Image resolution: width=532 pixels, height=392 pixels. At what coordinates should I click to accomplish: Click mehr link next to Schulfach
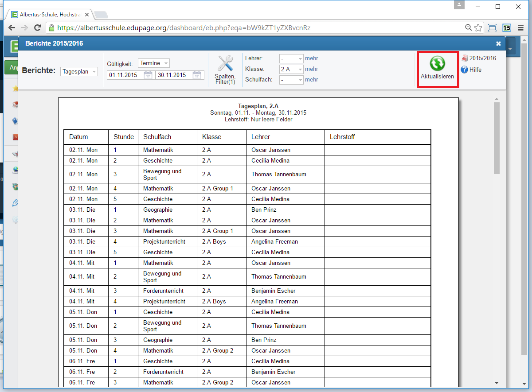(x=312, y=79)
